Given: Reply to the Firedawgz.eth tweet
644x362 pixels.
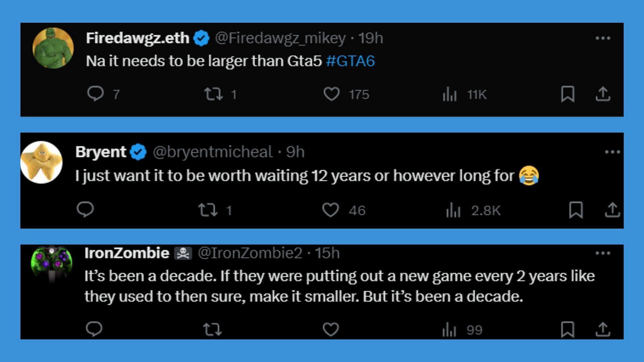Looking at the screenshot, I should tap(96, 94).
